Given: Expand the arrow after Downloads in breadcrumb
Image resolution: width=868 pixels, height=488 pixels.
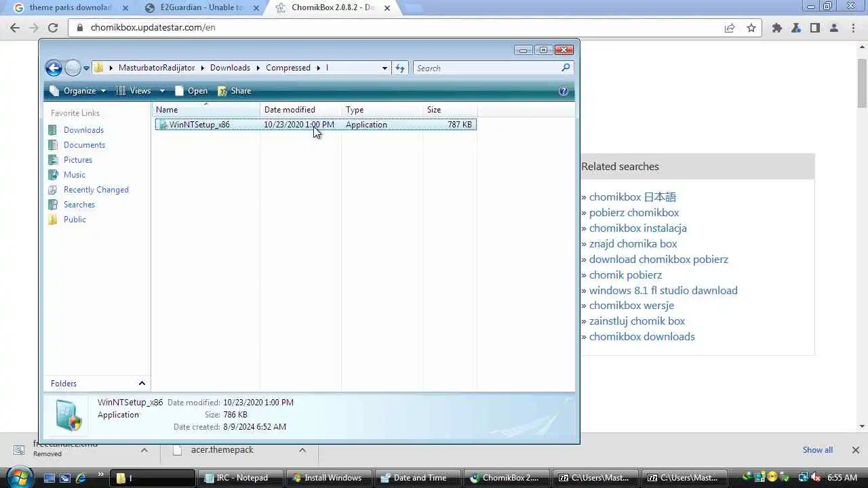Looking at the screenshot, I should [258, 68].
